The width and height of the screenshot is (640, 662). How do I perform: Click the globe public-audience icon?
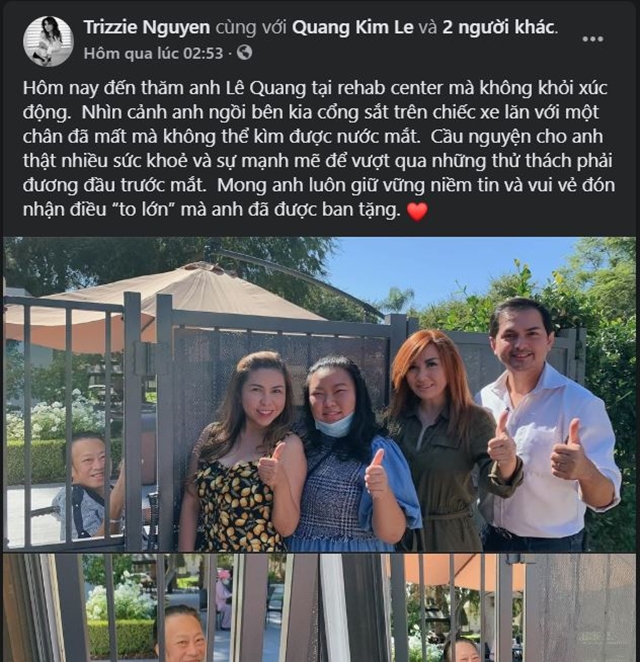(244, 53)
